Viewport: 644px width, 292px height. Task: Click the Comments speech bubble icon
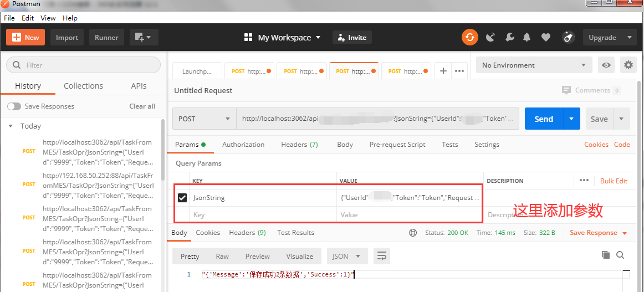point(566,90)
